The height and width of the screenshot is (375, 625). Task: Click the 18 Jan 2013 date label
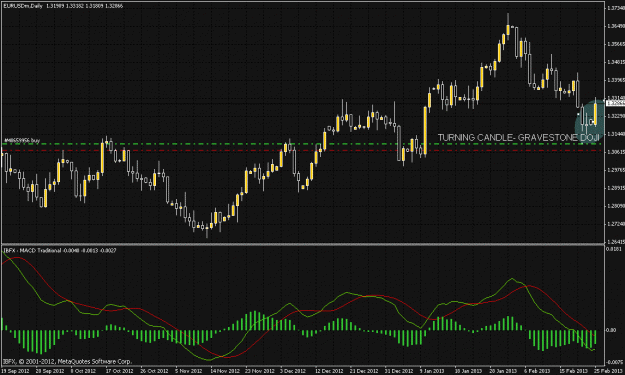(468, 371)
